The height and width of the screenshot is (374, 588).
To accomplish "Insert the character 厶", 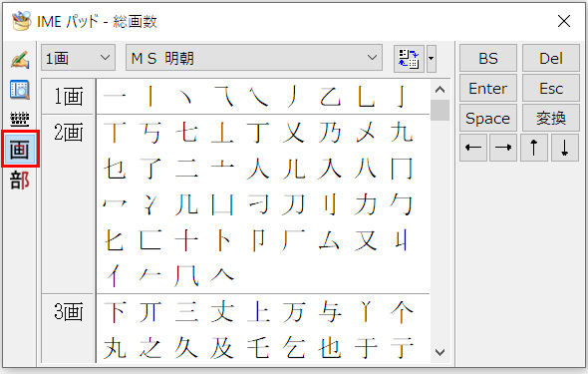I will 330,240.
